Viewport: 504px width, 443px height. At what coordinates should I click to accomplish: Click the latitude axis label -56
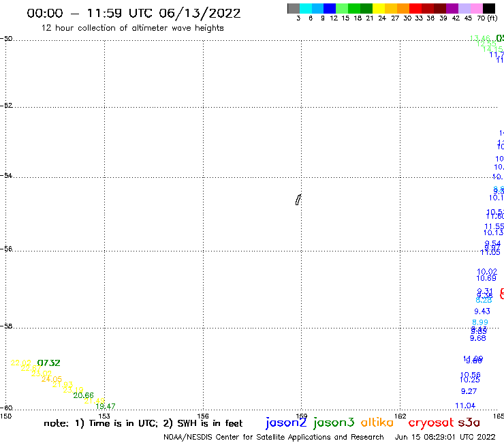click(x=6, y=249)
